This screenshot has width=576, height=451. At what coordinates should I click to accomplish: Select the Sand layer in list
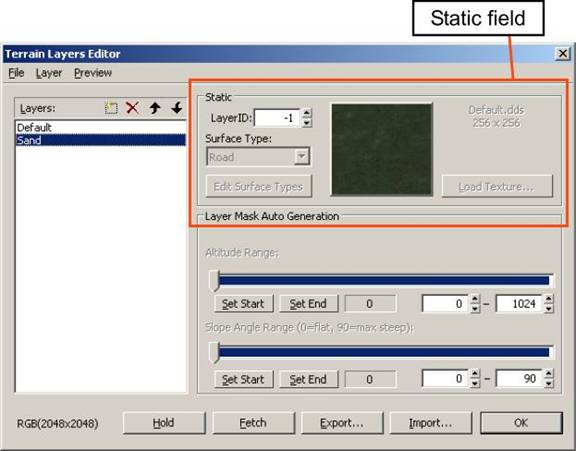tap(101, 140)
